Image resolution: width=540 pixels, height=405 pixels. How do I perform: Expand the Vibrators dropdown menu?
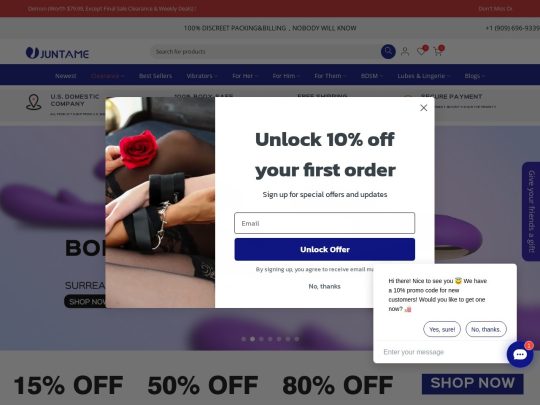click(201, 76)
